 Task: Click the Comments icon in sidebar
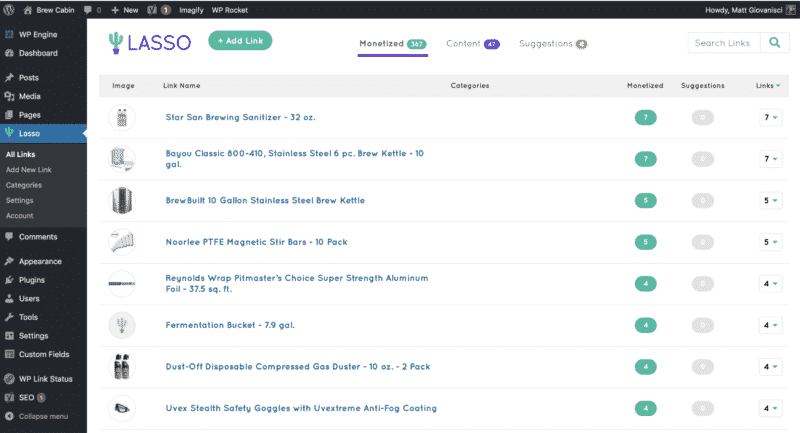coord(9,237)
